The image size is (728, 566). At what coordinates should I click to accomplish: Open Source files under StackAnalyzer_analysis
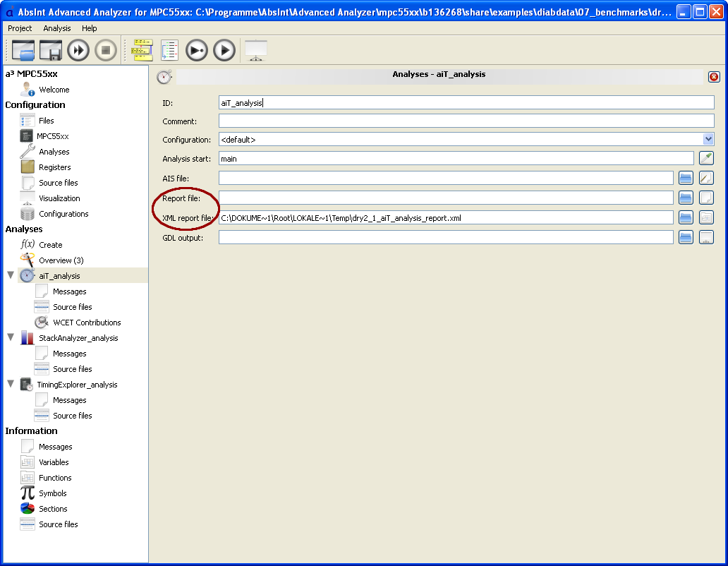(63, 368)
